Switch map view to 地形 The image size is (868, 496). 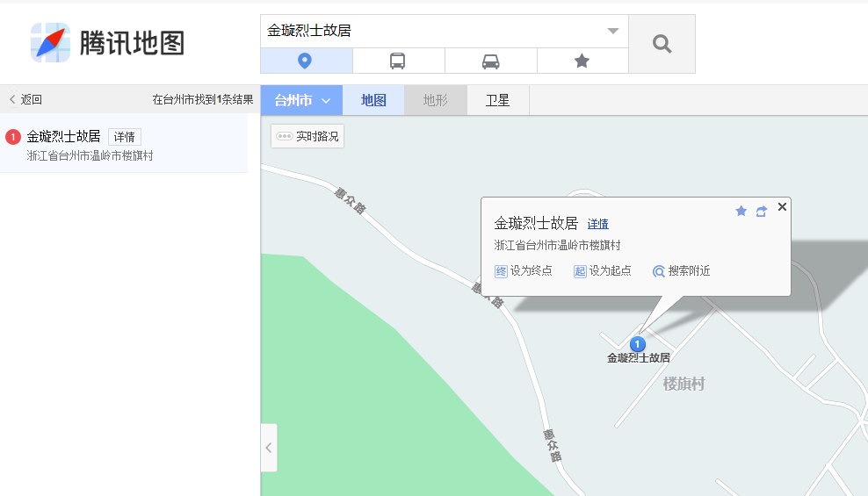(435, 100)
